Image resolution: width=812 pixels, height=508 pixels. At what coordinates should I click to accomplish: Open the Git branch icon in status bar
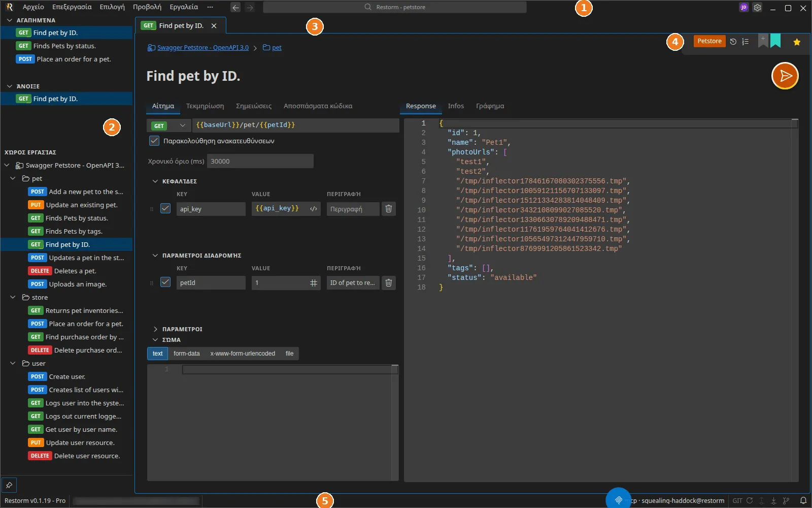click(x=786, y=500)
